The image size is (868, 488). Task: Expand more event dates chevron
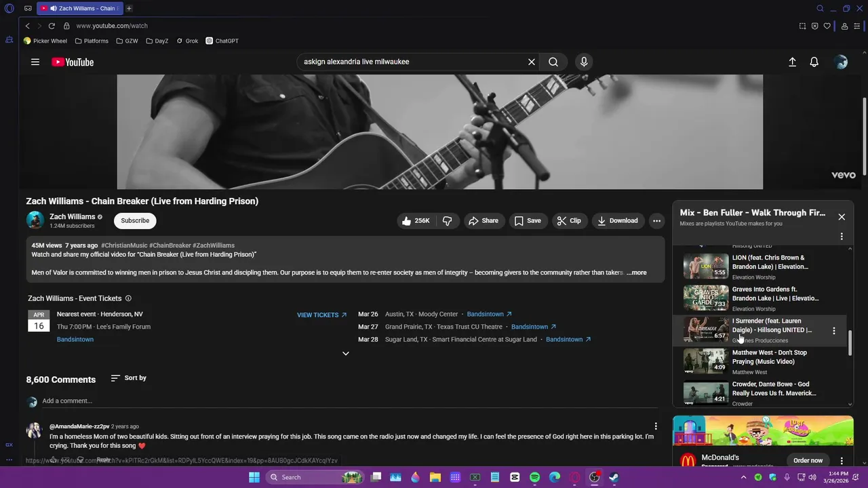point(345,353)
